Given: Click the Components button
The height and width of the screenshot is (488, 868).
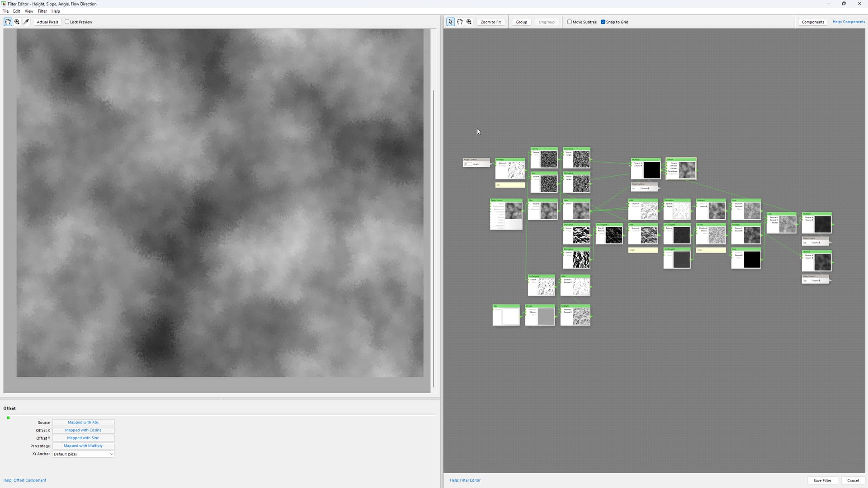Looking at the screenshot, I should click(813, 22).
